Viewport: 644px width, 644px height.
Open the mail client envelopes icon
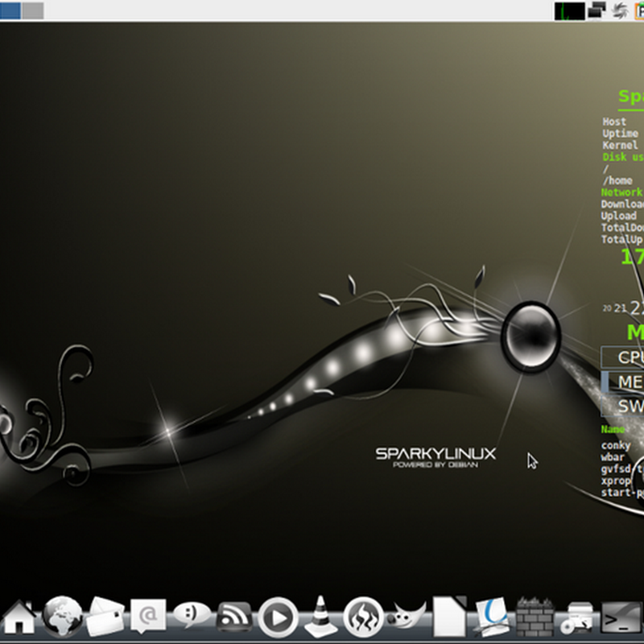[105, 617]
